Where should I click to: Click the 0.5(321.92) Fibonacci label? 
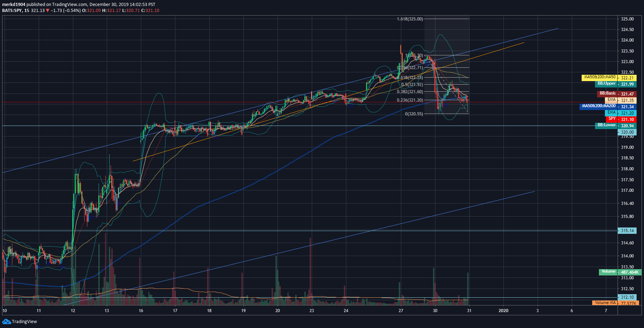tap(412, 85)
